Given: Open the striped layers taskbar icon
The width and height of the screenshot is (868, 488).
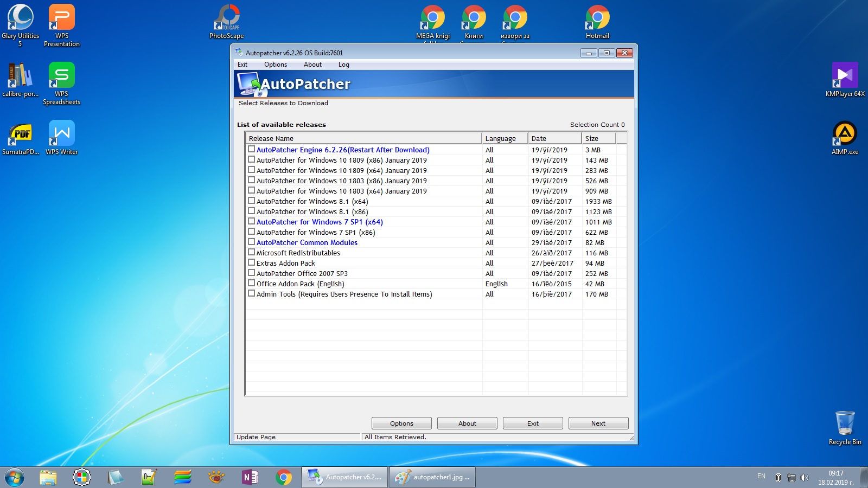Looking at the screenshot, I should click(x=182, y=477).
